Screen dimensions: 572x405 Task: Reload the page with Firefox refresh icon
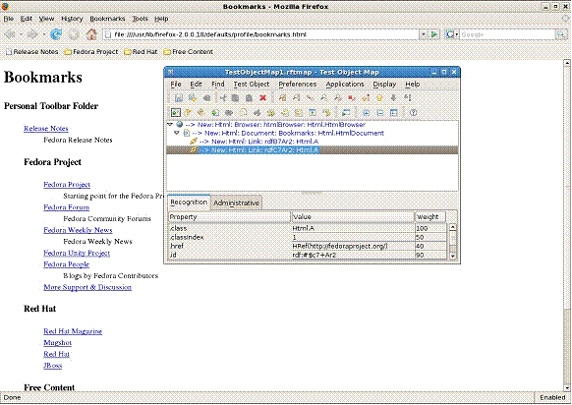[x=56, y=34]
